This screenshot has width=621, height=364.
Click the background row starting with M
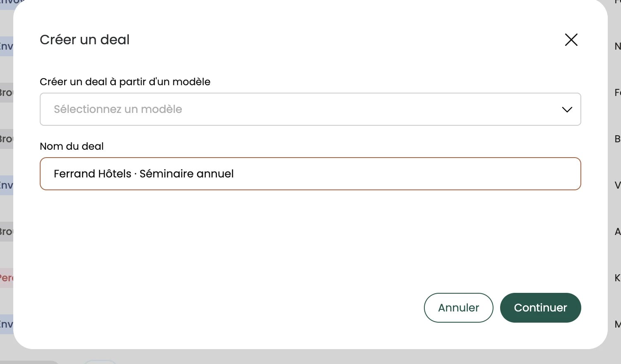click(x=618, y=324)
